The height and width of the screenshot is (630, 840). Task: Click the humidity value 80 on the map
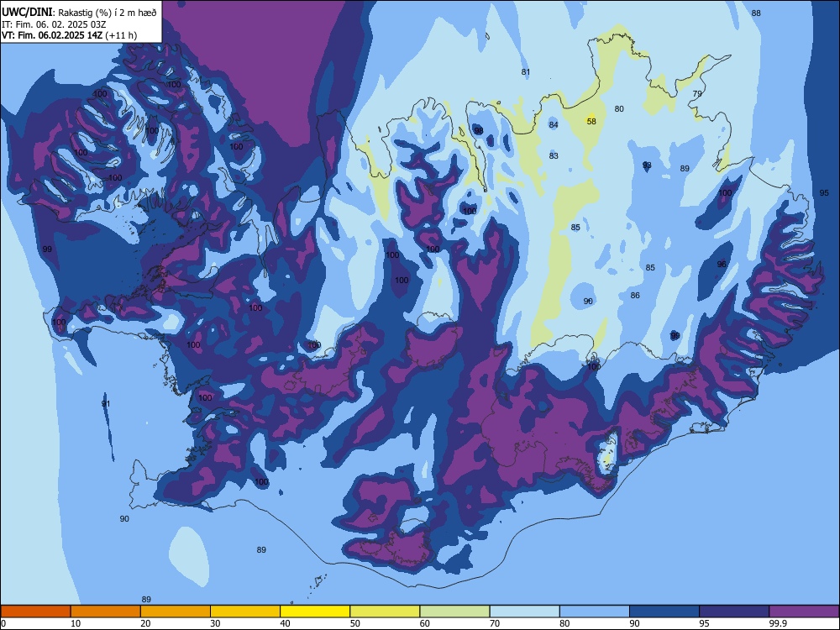619,108
